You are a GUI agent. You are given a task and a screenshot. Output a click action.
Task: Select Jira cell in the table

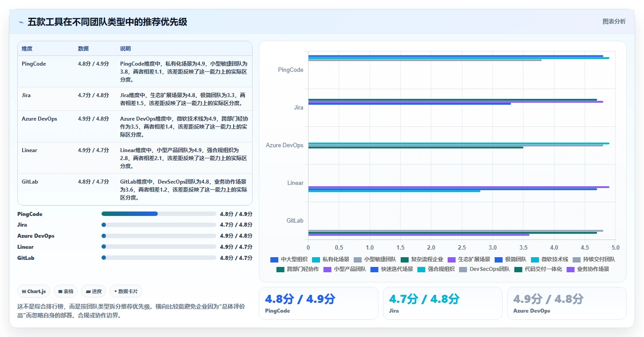click(26, 95)
